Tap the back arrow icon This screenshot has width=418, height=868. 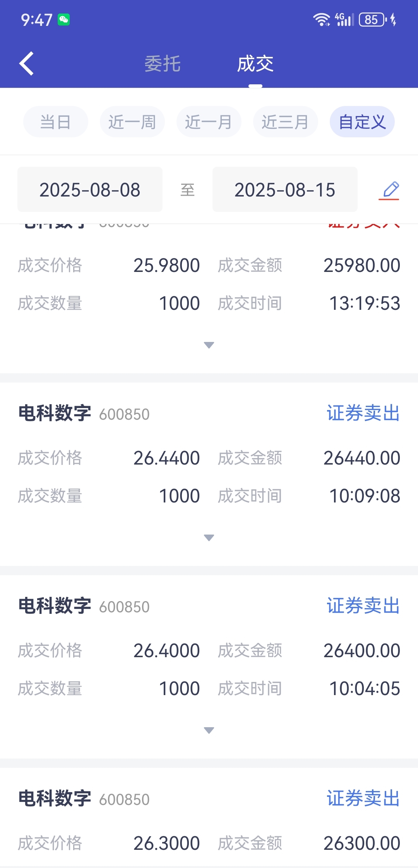point(26,63)
